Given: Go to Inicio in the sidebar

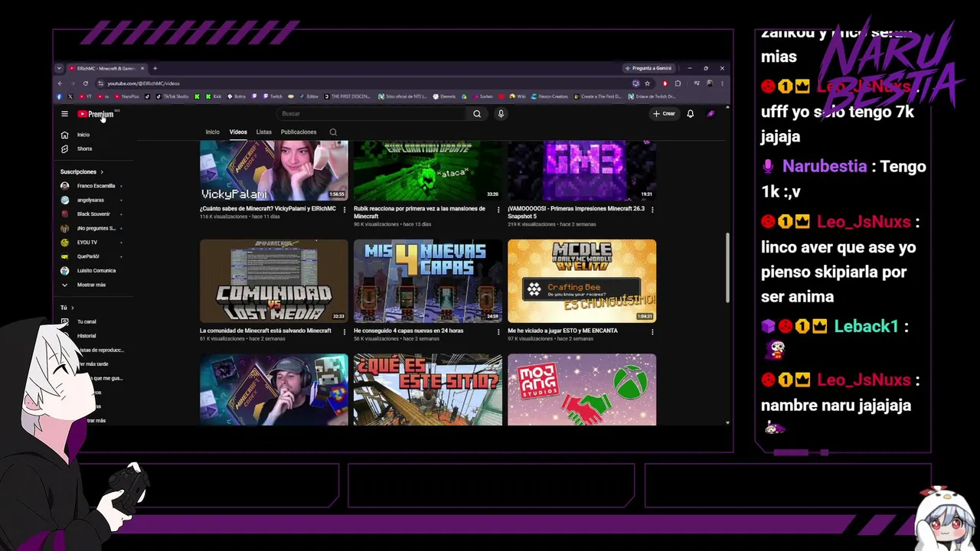Looking at the screenshot, I should (76, 135).
